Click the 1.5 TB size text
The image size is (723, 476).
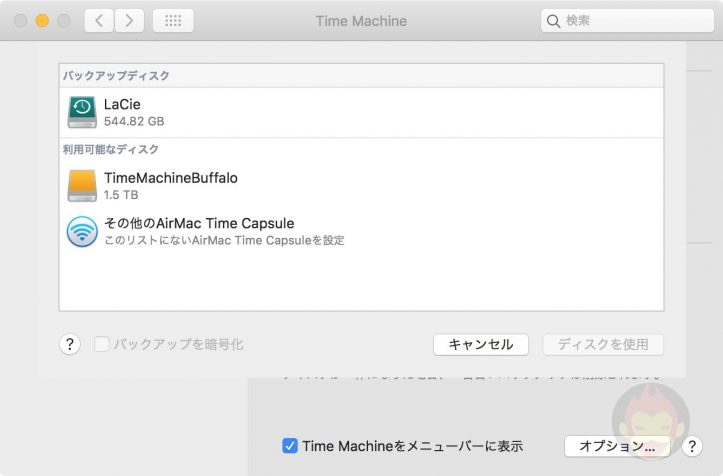click(x=121, y=195)
